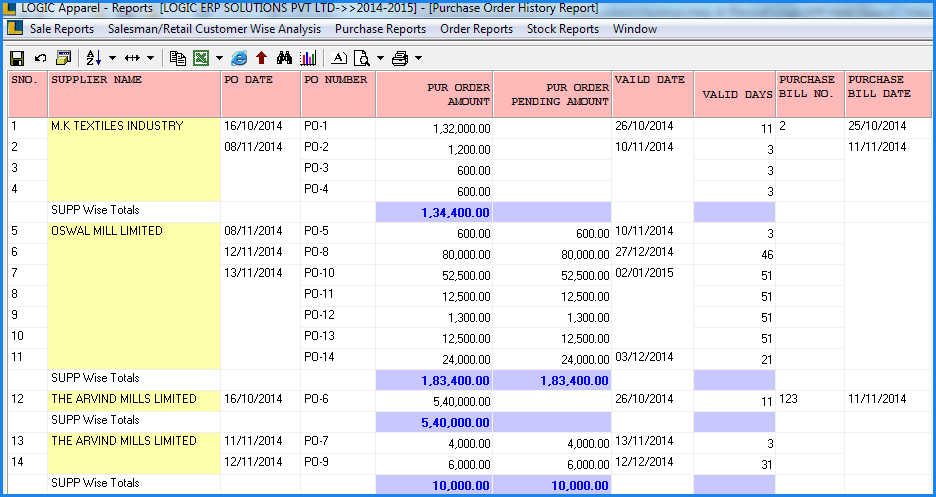Click the 10,000.00 pending total cell
936x497 pixels.
click(553, 485)
